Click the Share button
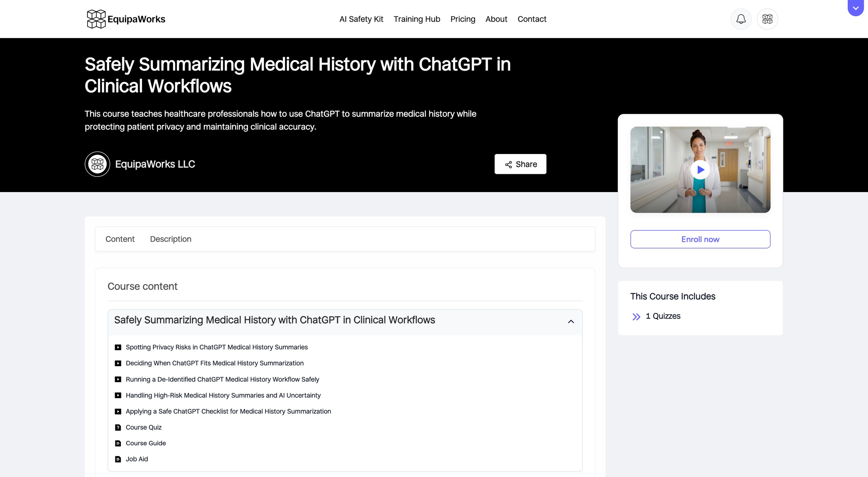Viewport: 868px width, 477px height. 520,164
